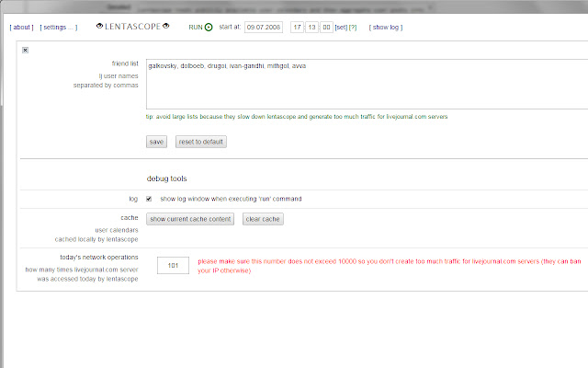This screenshot has height=368, width=588.
Task: Click the "cache" label
Action: click(130, 218)
